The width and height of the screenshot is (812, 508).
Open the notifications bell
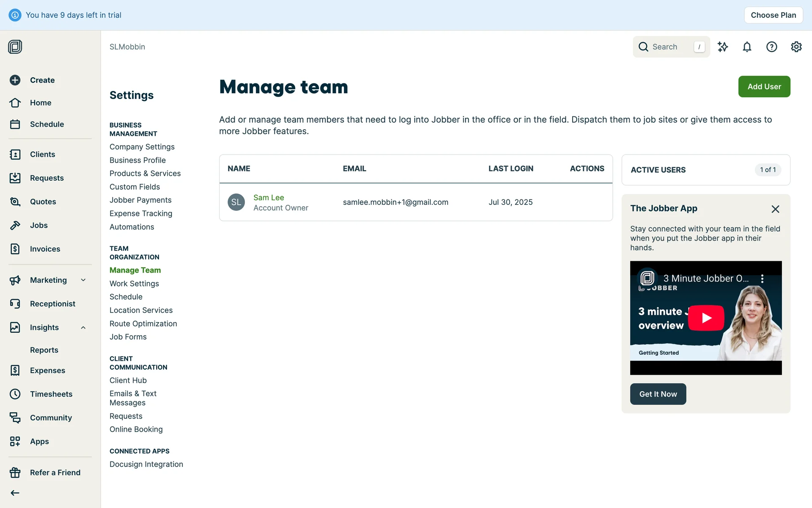coord(747,47)
